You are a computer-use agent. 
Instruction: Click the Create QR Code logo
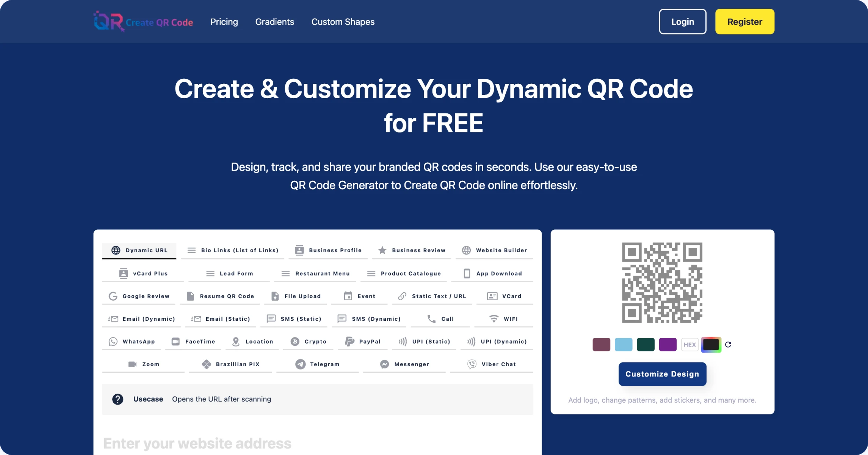(143, 22)
